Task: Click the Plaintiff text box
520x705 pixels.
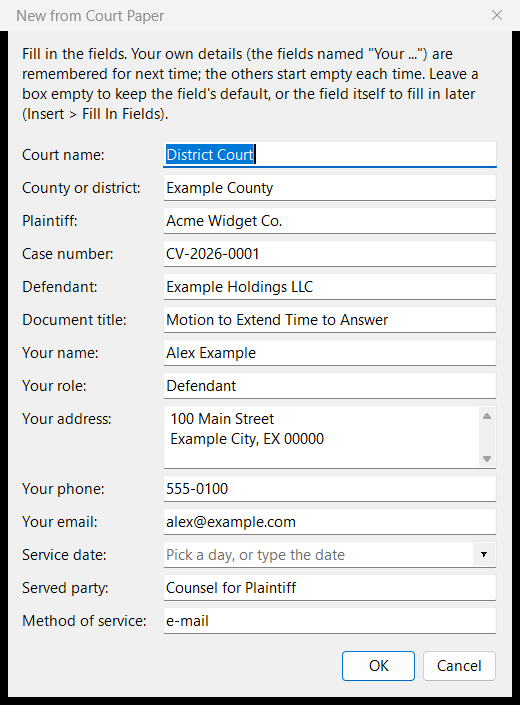Action: click(329, 221)
